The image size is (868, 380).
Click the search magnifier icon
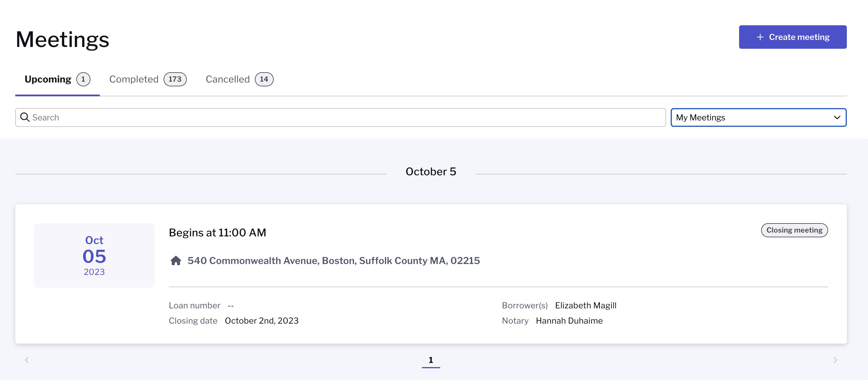pos(25,117)
